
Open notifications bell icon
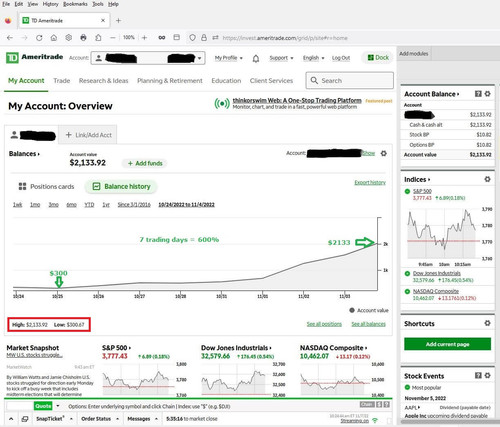click(x=256, y=59)
